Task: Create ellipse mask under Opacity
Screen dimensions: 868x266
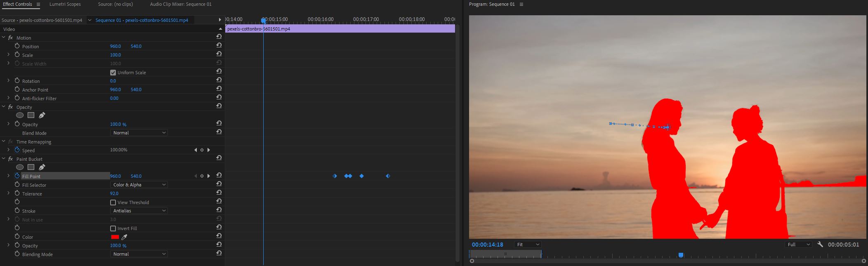Action: (x=20, y=115)
